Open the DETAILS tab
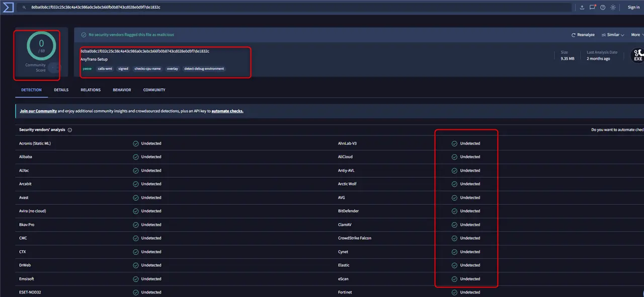The image size is (644, 297). point(61,90)
